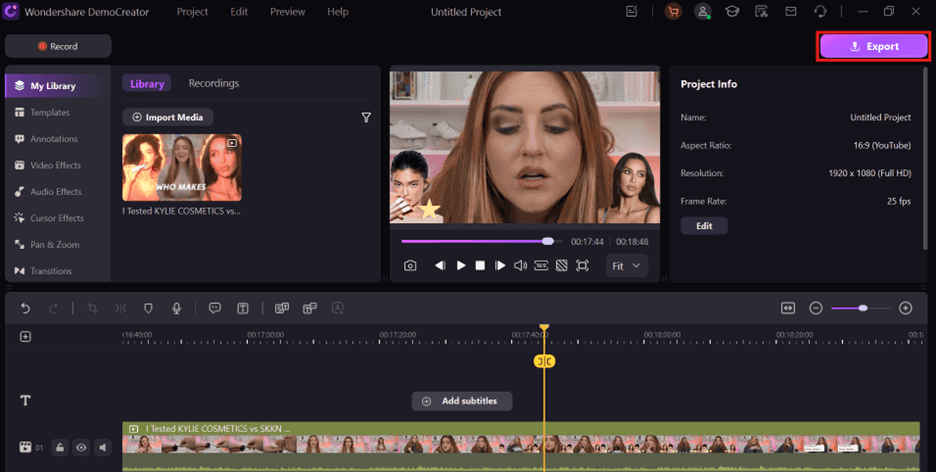Click the Export button

[x=873, y=46]
